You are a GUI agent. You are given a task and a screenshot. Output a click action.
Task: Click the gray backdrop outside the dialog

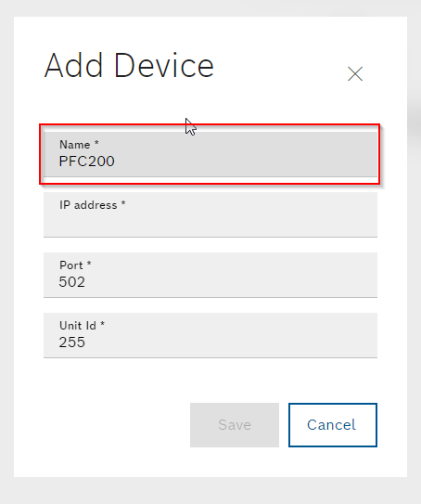tap(210, 491)
